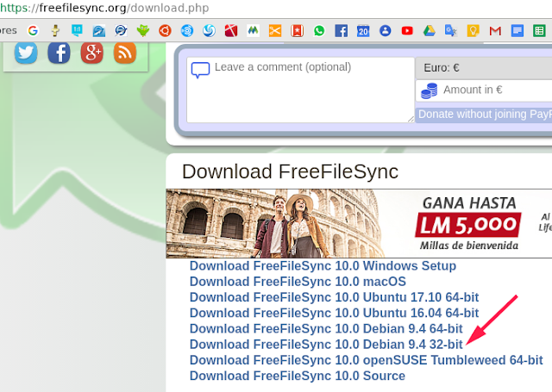Click the GANA HASTA LM 5,000 banner ad
The height and width of the screenshot is (392, 552).
359,224
